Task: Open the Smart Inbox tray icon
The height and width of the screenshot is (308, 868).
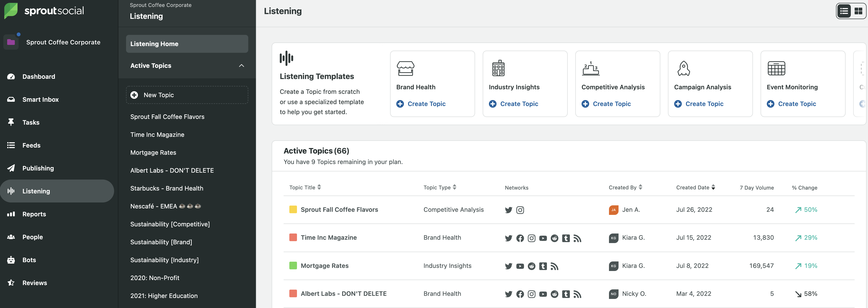Action: pos(11,99)
